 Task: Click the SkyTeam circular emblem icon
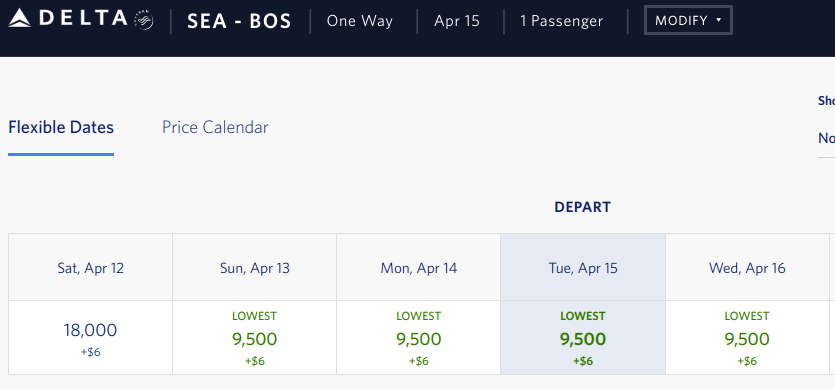[144, 21]
